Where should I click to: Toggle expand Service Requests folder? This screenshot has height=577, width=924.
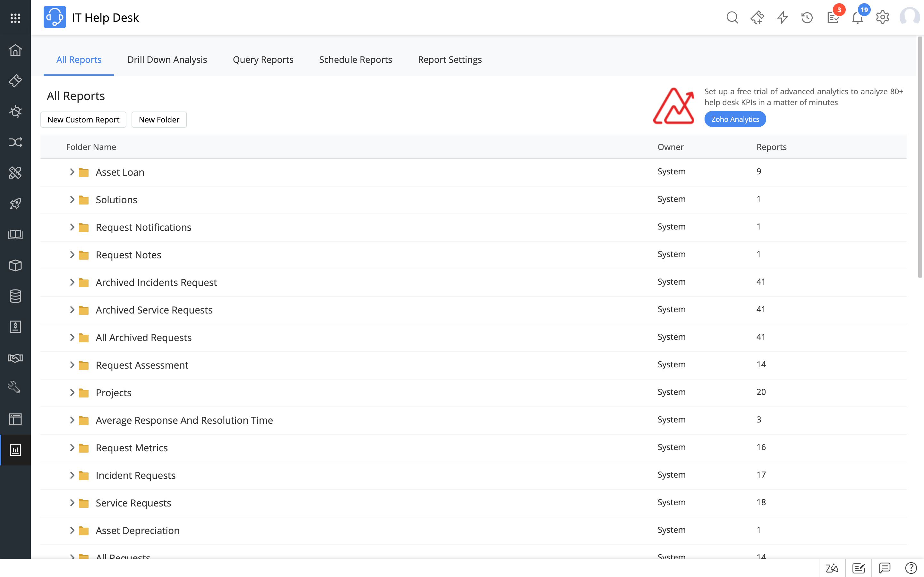point(72,502)
